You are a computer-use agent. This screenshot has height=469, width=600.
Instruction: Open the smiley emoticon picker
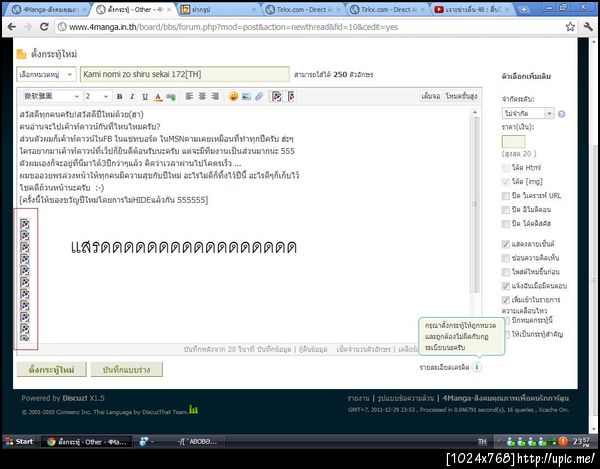click(233, 96)
